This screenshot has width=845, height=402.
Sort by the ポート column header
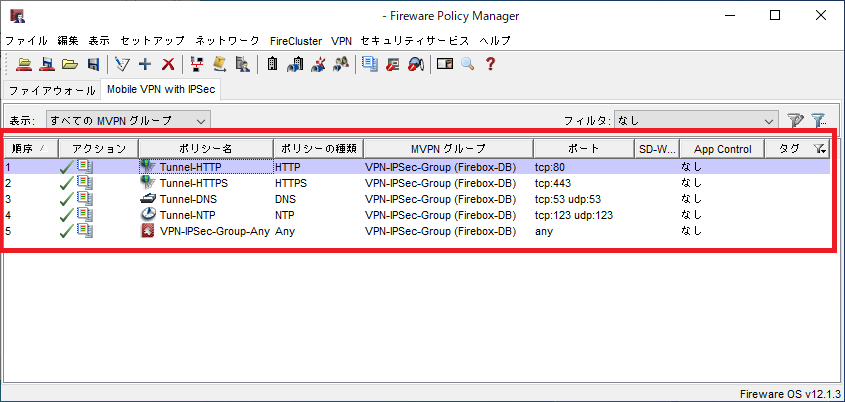pyautogui.click(x=584, y=149)
